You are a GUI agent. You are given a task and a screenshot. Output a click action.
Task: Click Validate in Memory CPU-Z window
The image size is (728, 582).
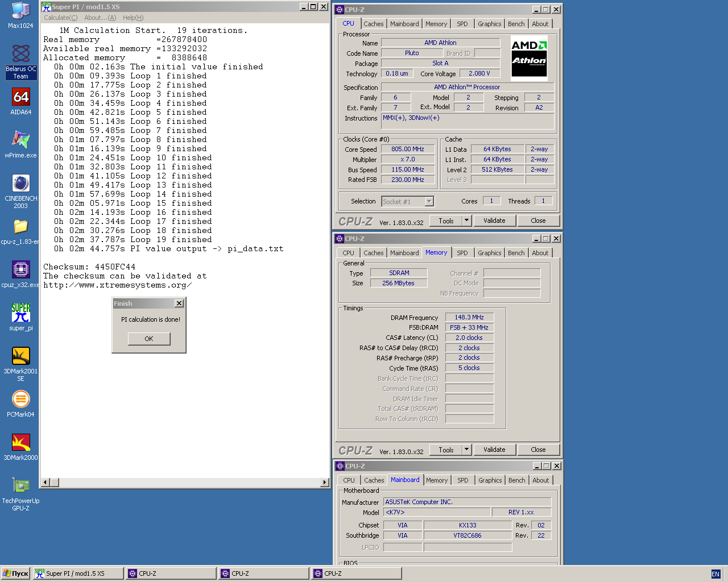coord(494,450)
